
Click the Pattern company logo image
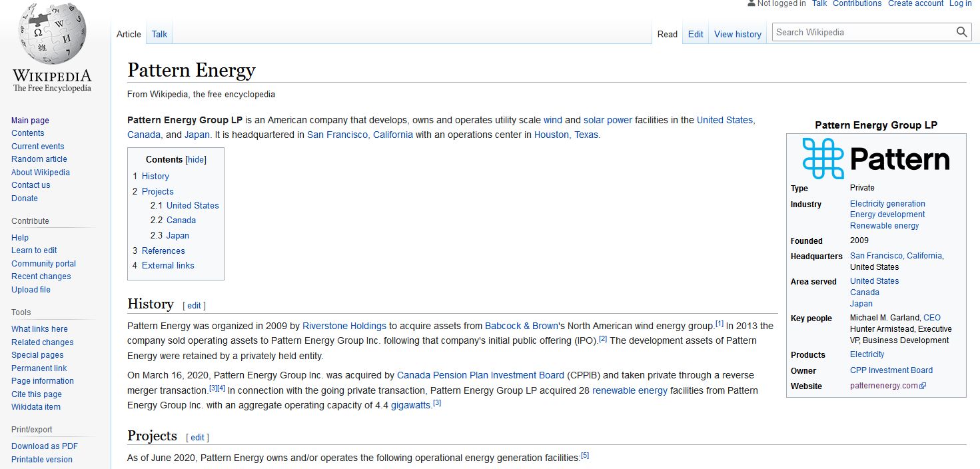pyautogui.click(x=876, y=159)
